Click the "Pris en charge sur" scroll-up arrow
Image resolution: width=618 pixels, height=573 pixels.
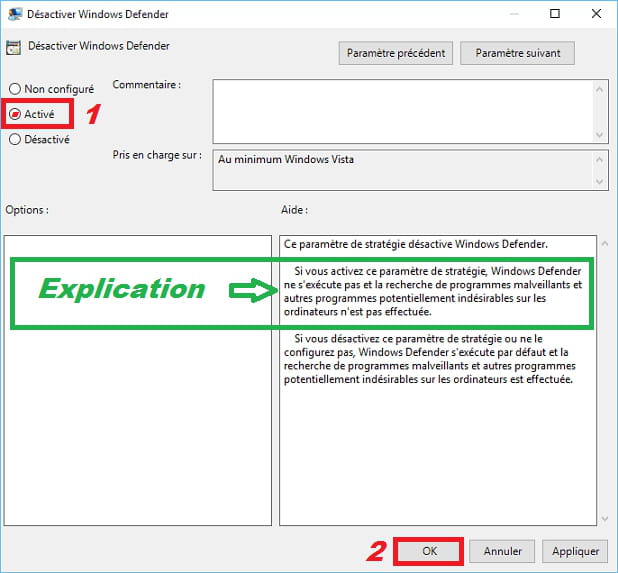599,160
